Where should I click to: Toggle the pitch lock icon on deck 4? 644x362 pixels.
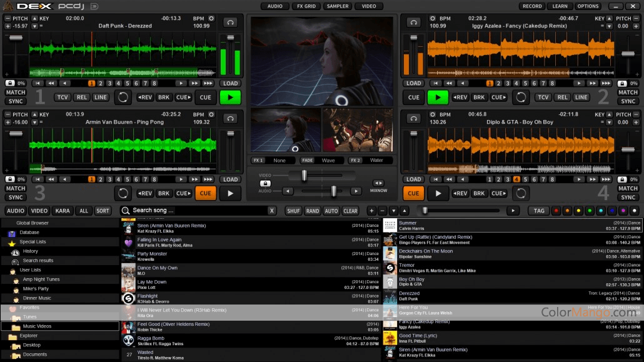click(x=622, y=179)
